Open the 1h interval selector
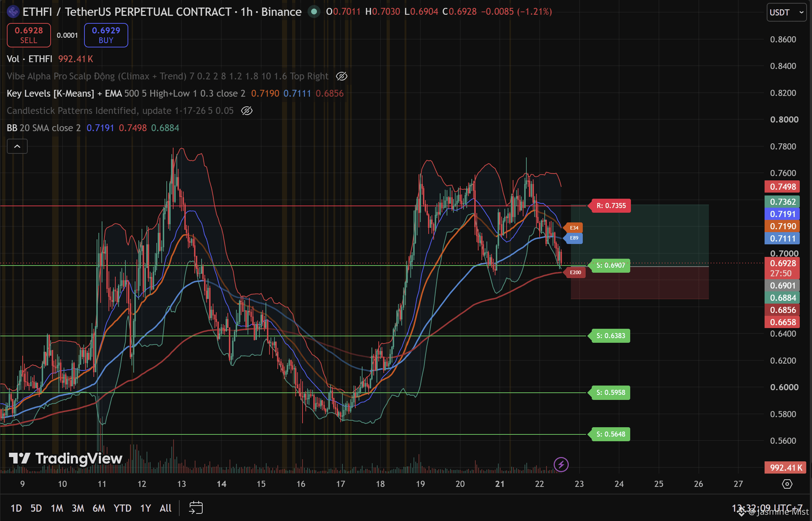The height and width of the screenshot is (521, 812). tap(246, 12)
